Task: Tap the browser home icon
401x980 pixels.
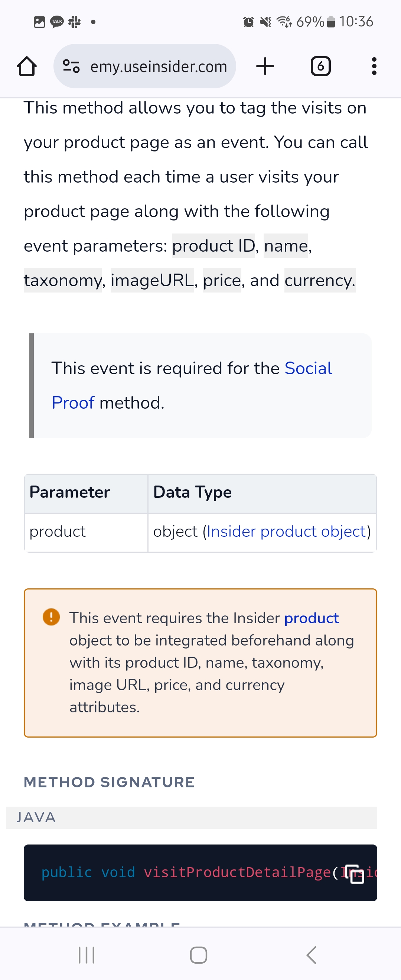Action: pos(27,66)
